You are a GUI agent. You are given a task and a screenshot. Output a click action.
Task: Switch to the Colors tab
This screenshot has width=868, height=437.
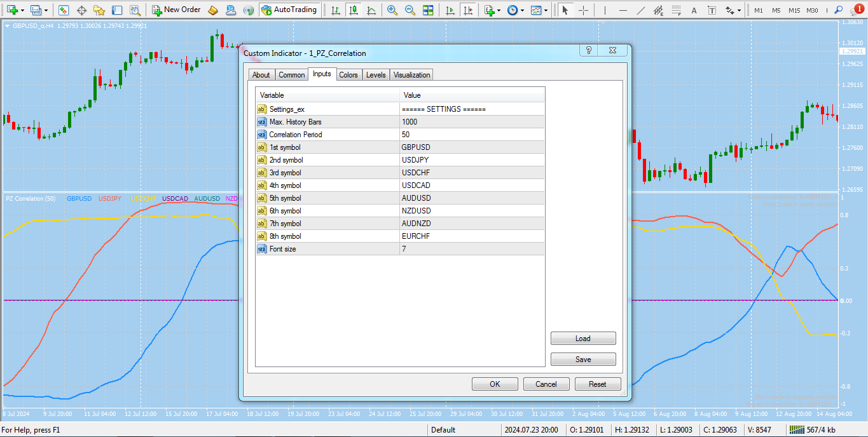348,75
